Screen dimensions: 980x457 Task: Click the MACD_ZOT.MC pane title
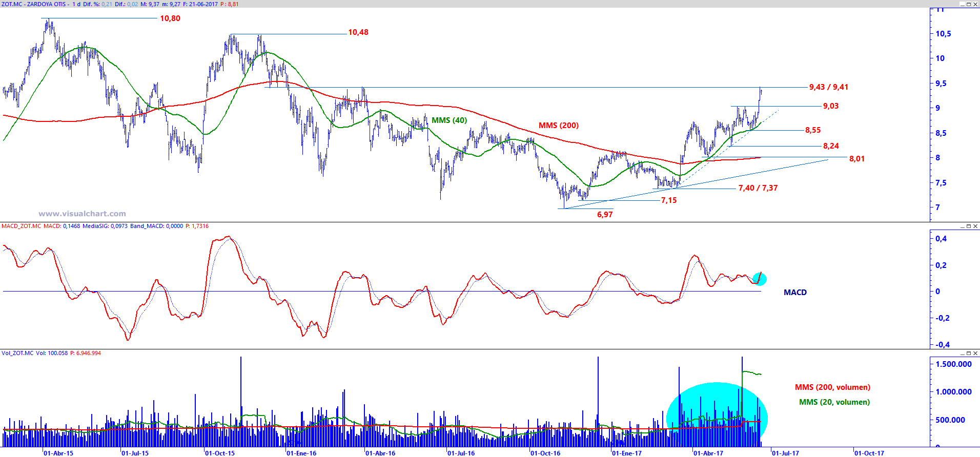[21, 226]
